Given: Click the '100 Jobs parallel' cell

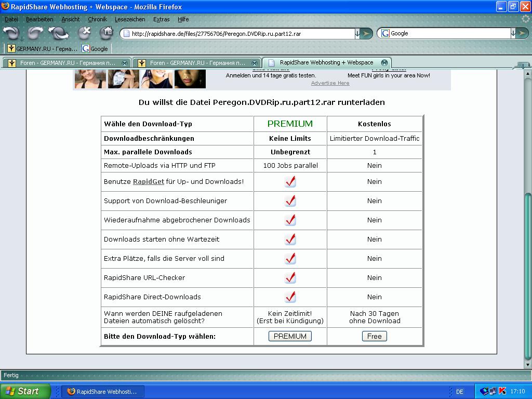Looking at the screenshot, I should (290, 166).
